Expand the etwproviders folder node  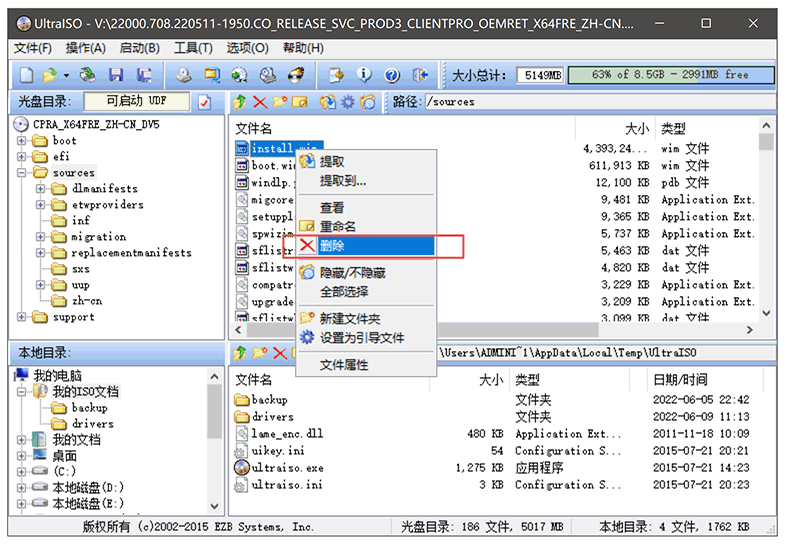click(x=40, y=205)
